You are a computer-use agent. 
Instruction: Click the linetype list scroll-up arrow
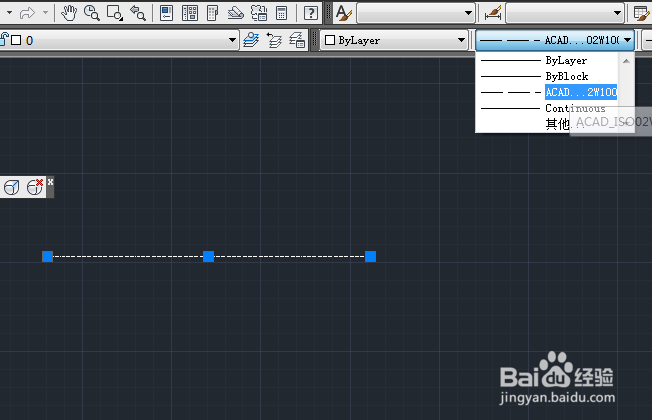click(x=626, y=61)
